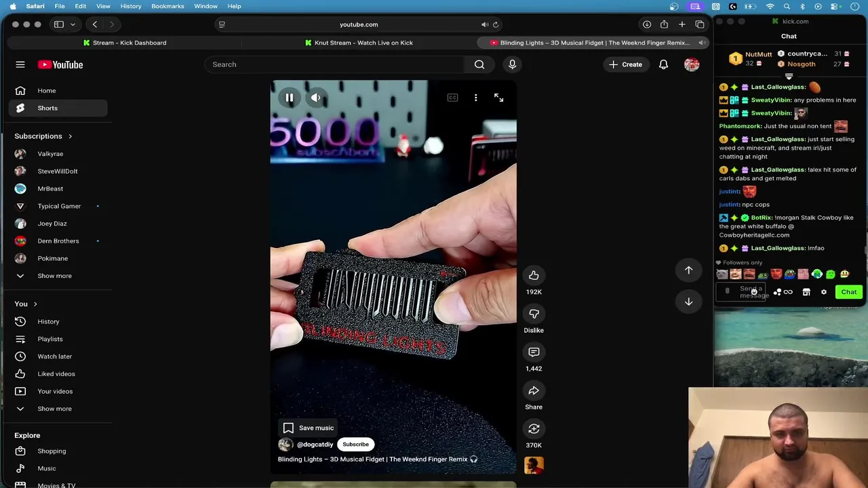Pause the playing YouTube Short

(290, 98)
